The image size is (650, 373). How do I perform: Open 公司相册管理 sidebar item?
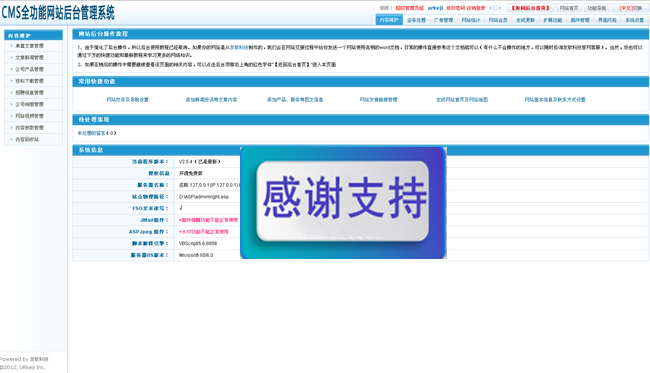pos(29,104)
